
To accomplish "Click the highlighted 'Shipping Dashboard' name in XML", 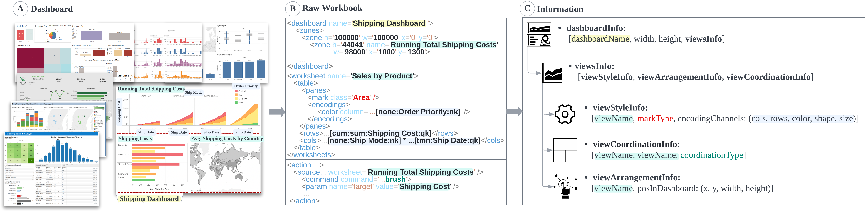I will [x=389, y=23].
